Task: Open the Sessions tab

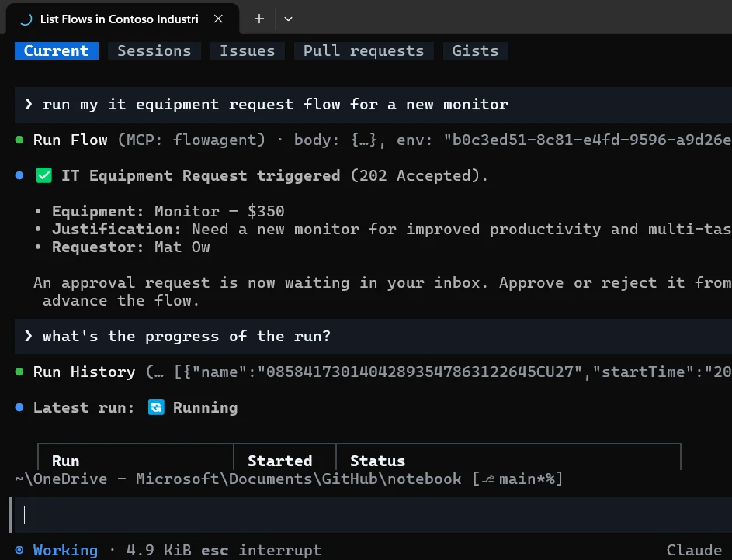Action: [154, 51]
